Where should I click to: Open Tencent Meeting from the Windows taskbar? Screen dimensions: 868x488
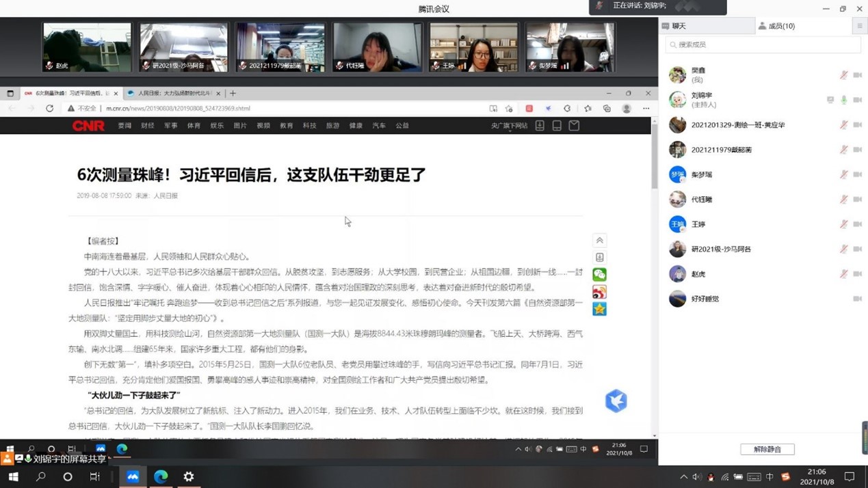(x=133, y=476)
